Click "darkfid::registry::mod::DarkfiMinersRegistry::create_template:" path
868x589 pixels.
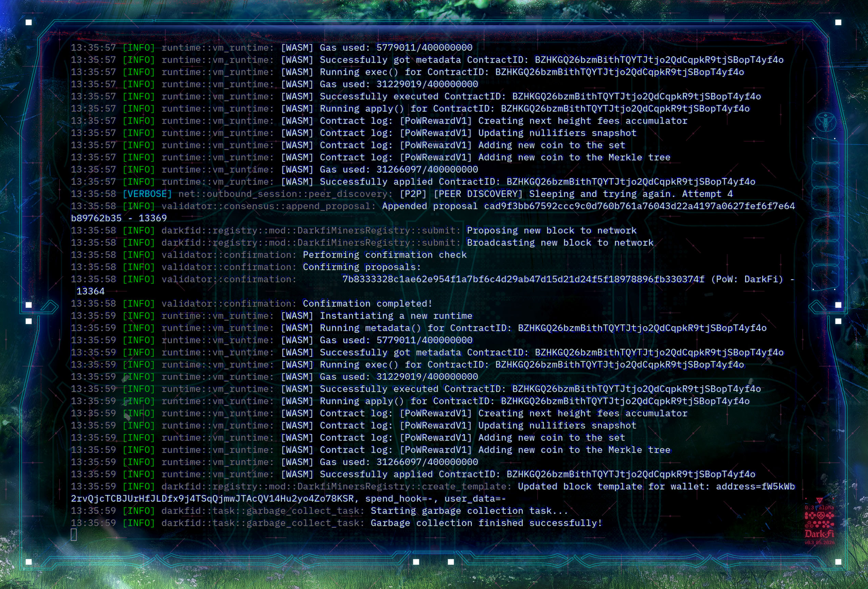pyautogui.click(x=337, y=486)
